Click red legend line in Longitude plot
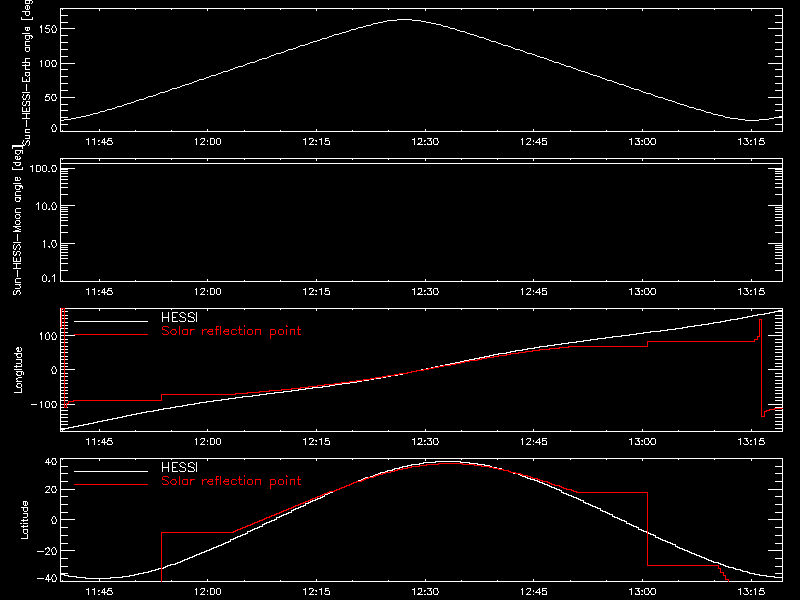Image resolution: width=800 pixels, height=600 pixels. point(111,335)
